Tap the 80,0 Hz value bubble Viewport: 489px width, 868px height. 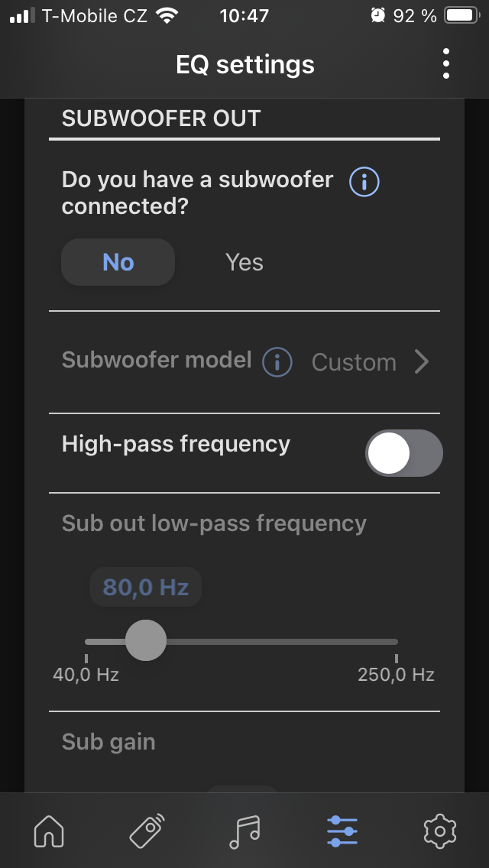point(145,587)
